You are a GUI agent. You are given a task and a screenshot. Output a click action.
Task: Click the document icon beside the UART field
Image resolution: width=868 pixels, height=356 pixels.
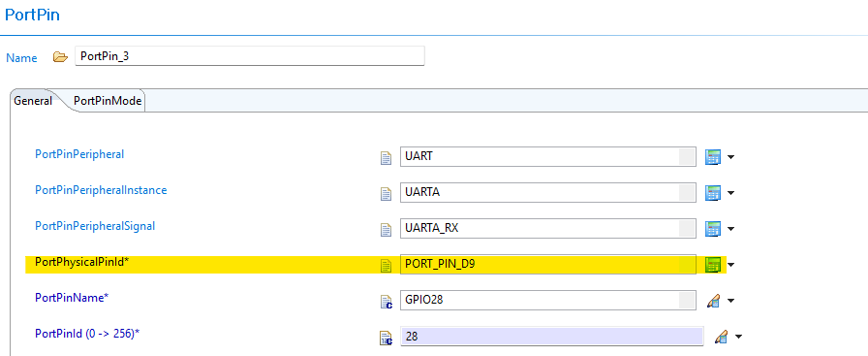pos(386,158)
